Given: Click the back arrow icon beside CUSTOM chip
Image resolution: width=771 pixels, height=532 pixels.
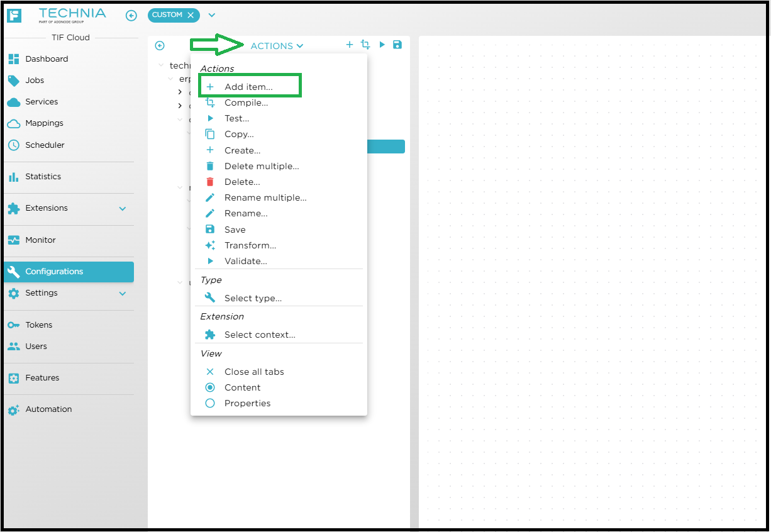Looking at the screenshot, I should [131, 16].
